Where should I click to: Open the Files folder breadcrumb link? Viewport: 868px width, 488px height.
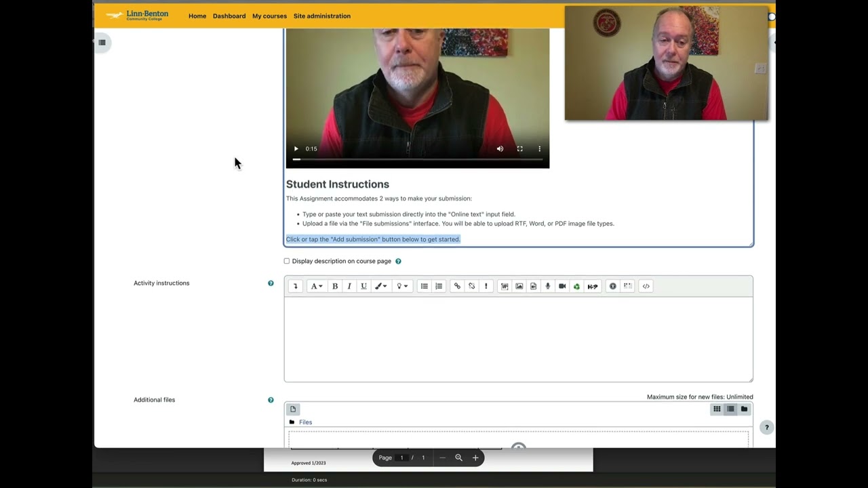pos(305,422)
